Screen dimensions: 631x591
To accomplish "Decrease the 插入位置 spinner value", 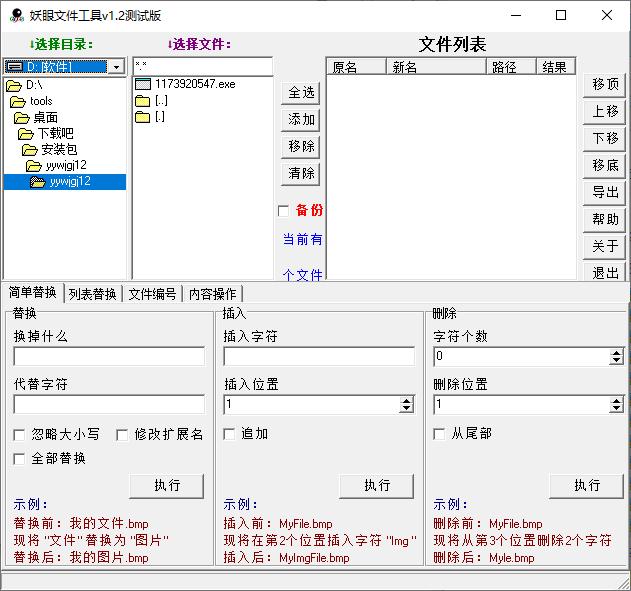I will (x=407, y=408).
